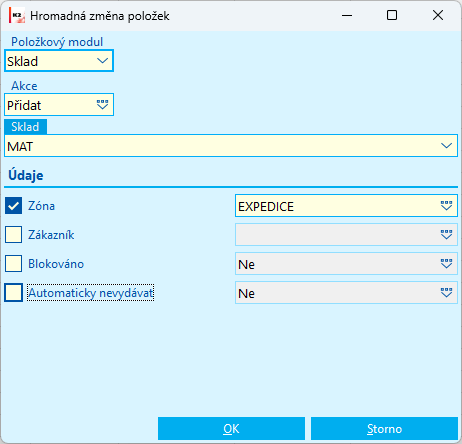Confirm changes with the OK button
The height and width of the screenshot is (444, 462).
(x=231, y=428)
